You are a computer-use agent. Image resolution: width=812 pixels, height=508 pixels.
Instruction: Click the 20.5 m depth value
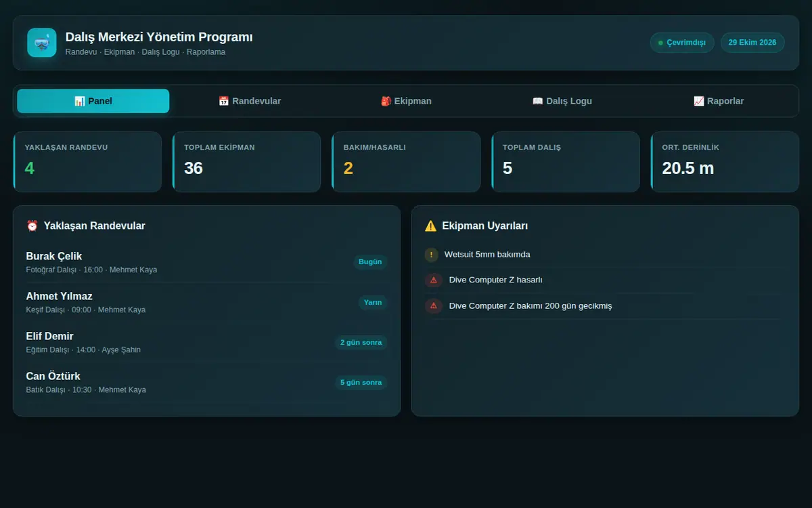tap(688, 168)
